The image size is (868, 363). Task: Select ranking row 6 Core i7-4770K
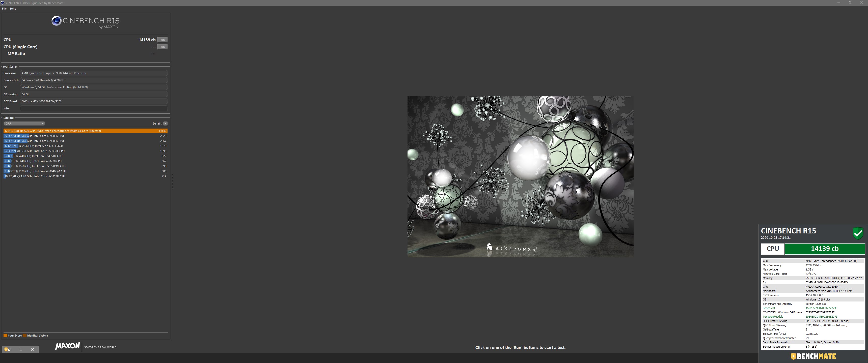[x=86, y=156]
